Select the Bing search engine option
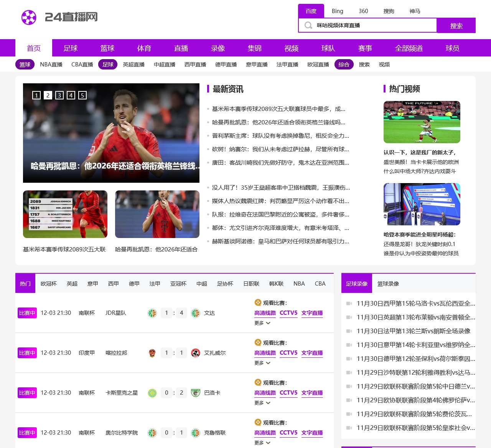The height and width of the screenshot is (448, 491). tap(337, 11)
